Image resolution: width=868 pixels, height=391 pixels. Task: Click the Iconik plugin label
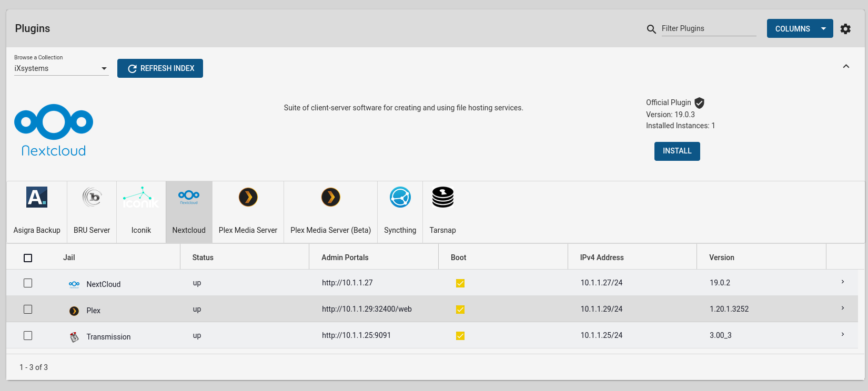point(141,230)
